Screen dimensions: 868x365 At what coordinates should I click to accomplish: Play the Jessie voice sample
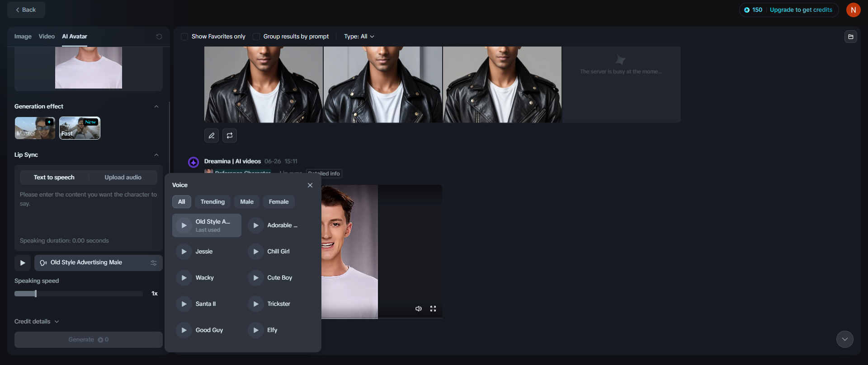click(x=184, y=252)
